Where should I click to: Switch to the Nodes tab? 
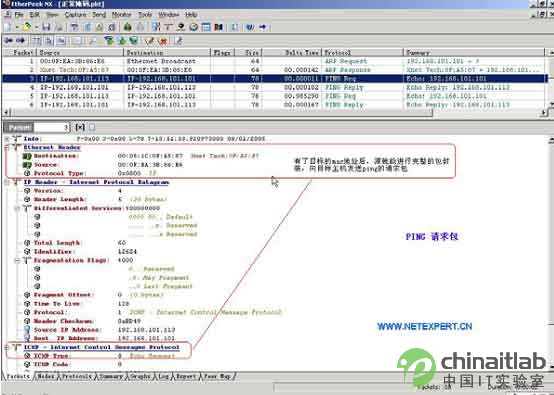pyautogui.click(x=45, y=376)
